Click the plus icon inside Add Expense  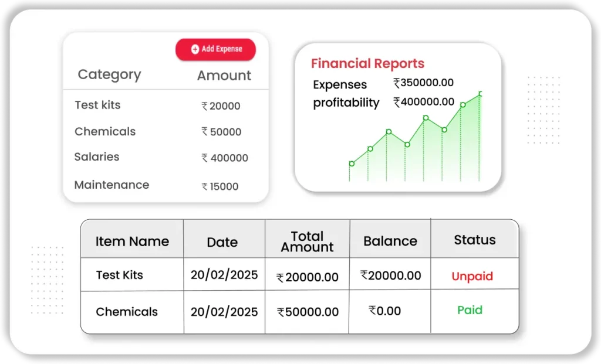point(195,50)
